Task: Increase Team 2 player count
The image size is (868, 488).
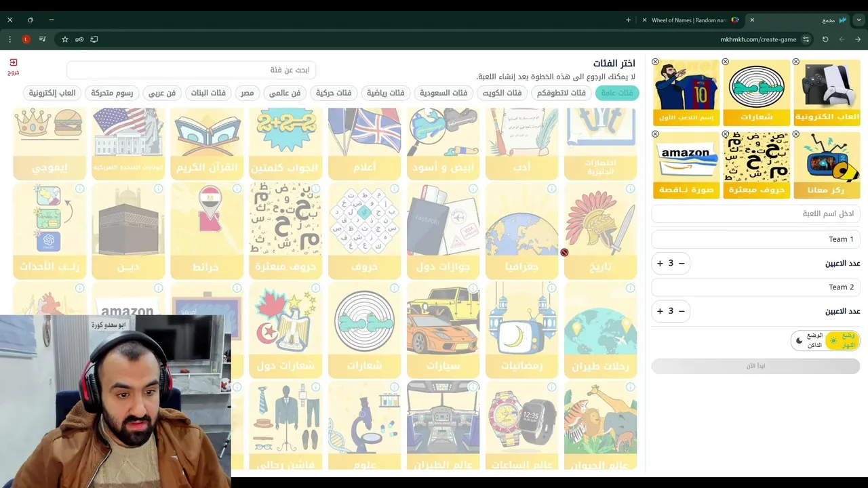Action: coord(660,311)
